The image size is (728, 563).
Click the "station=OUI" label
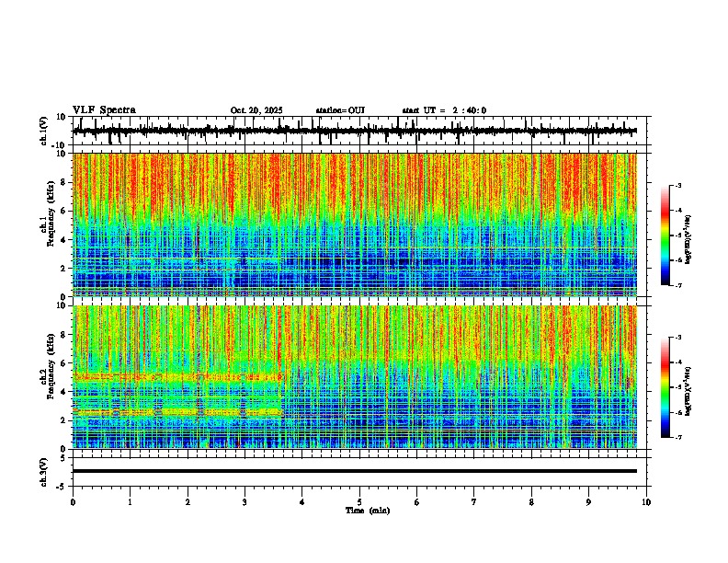(x=340, y=110)
